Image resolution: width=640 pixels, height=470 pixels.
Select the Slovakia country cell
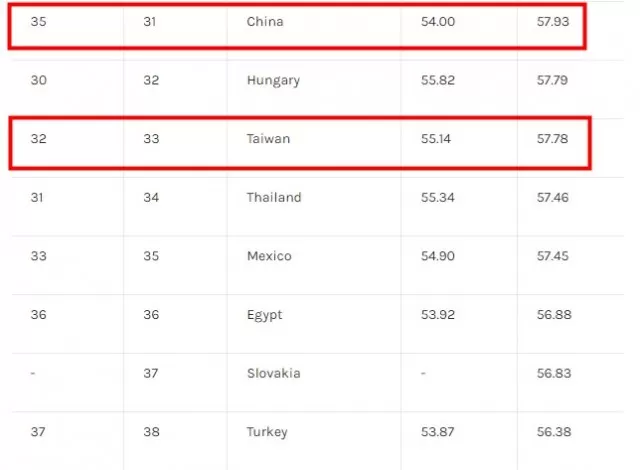coord(273,373)
